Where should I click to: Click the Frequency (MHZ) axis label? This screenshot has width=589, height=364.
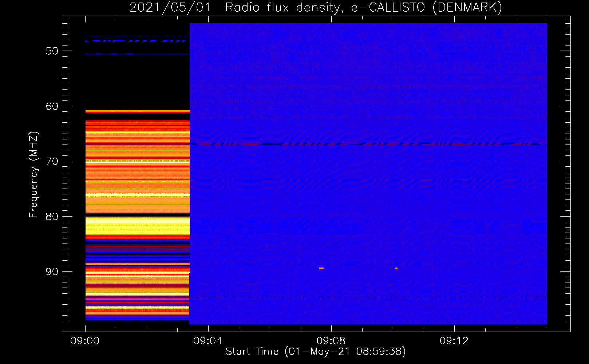coord(33,175)
